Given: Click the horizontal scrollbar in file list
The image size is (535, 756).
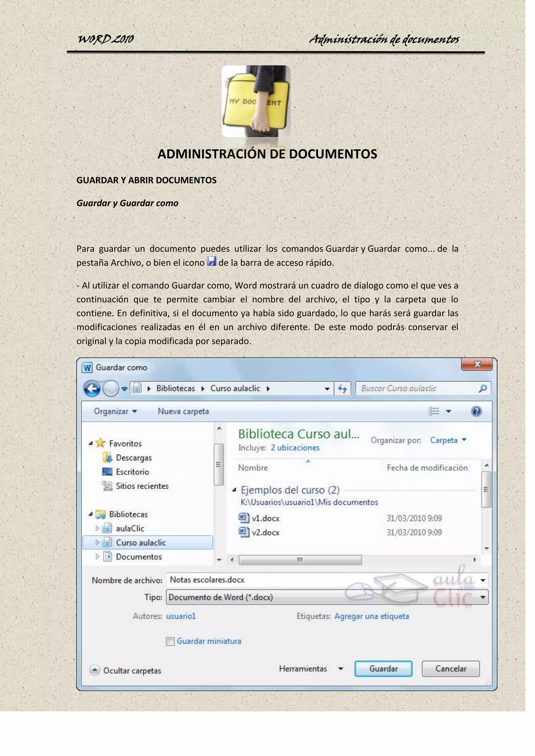Looking at the screenshot, I should [x=300, y=560].
